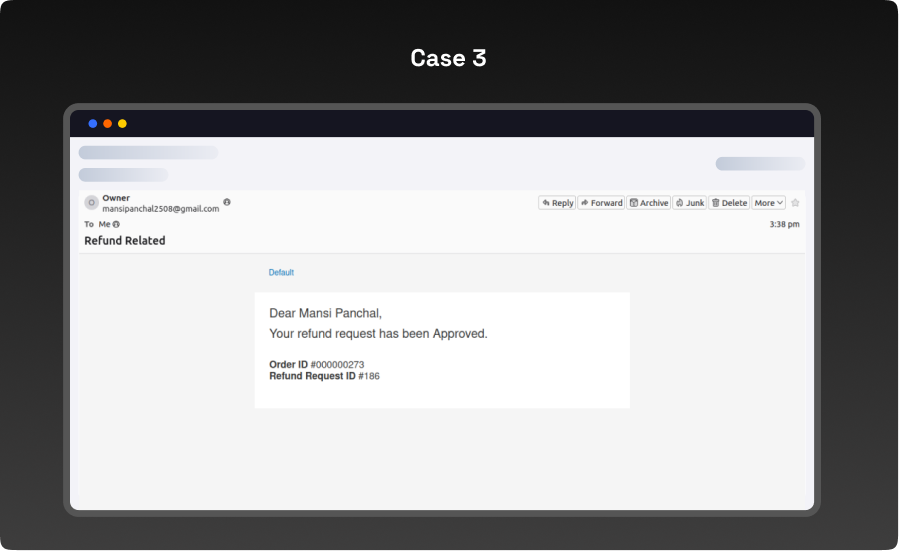Click the Reply button
The image size is (899, 551).
tap(557, 203)
